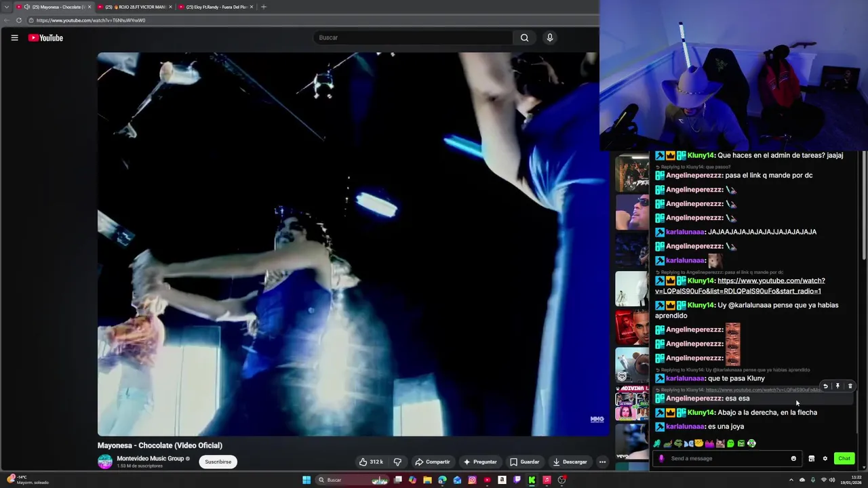The image size is (868, 488).
Task: Save the video with Guardar
Action: click(x=525, y=462)
